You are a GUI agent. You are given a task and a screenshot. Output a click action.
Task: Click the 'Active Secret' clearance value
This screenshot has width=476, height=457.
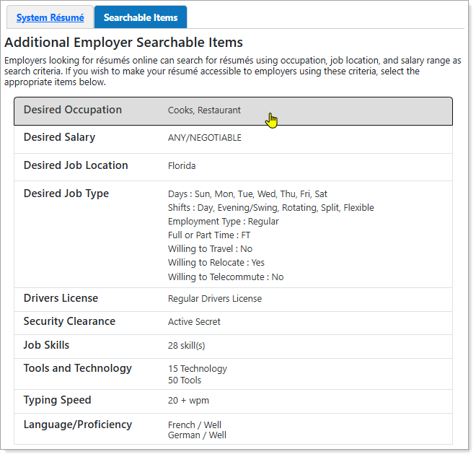tap(194, 322)
